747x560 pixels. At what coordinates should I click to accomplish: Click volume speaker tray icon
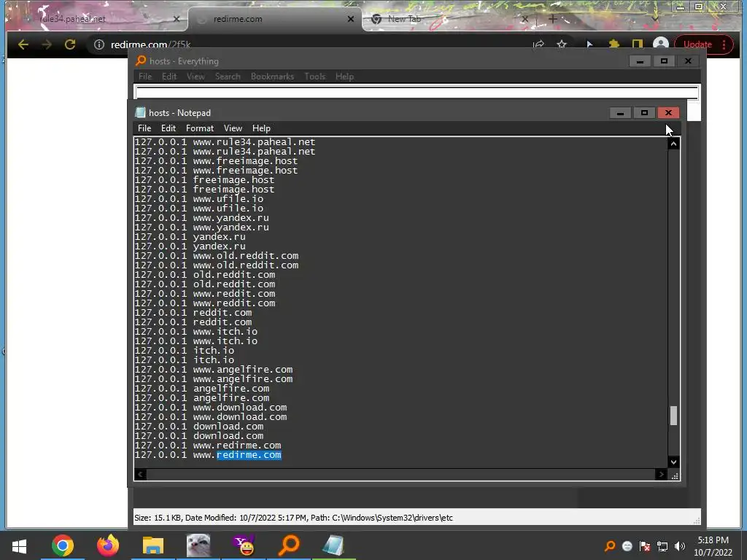(x=680, y=546)
